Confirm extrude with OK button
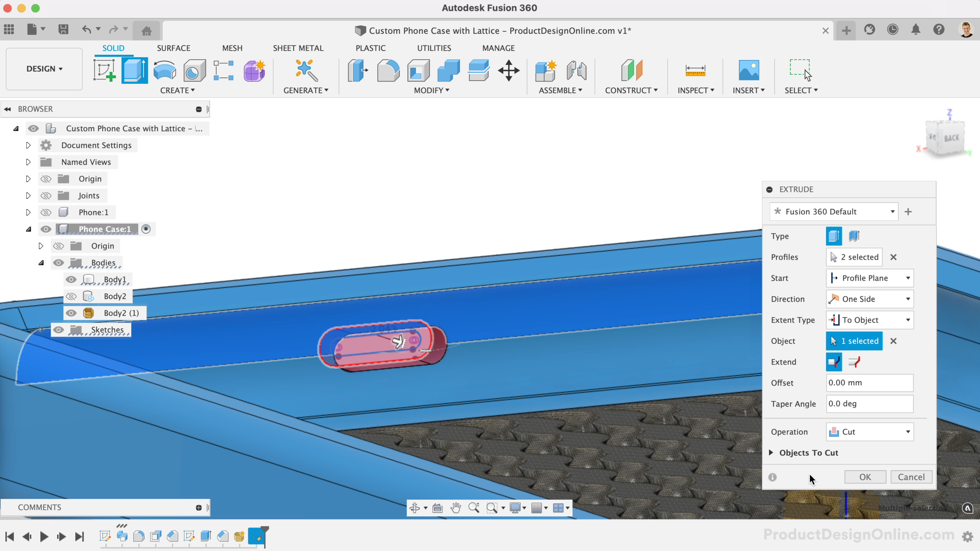This screenshot has width=980, height=551. pos(865,477)
